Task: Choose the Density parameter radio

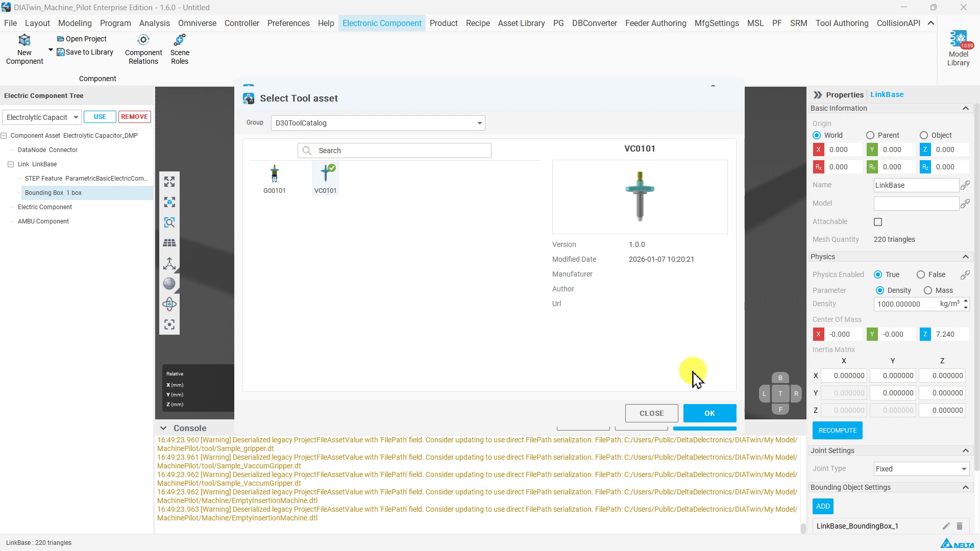Action: click(880, 290)
